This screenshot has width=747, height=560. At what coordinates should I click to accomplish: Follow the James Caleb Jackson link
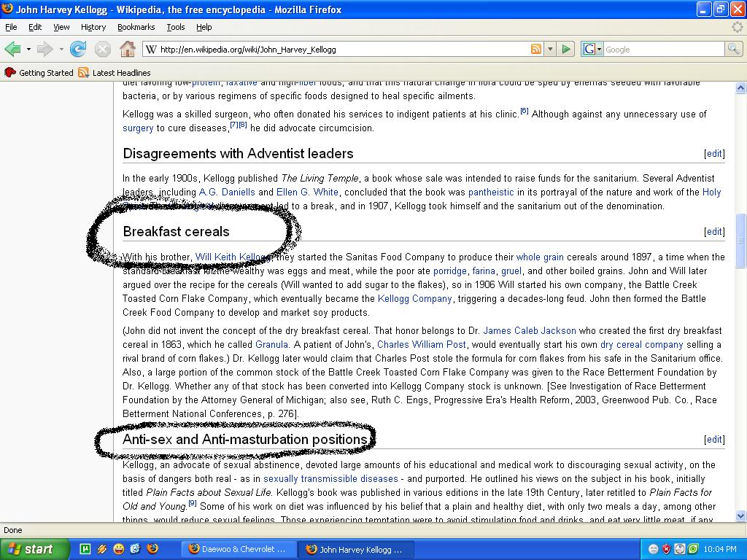pos(530,330)
